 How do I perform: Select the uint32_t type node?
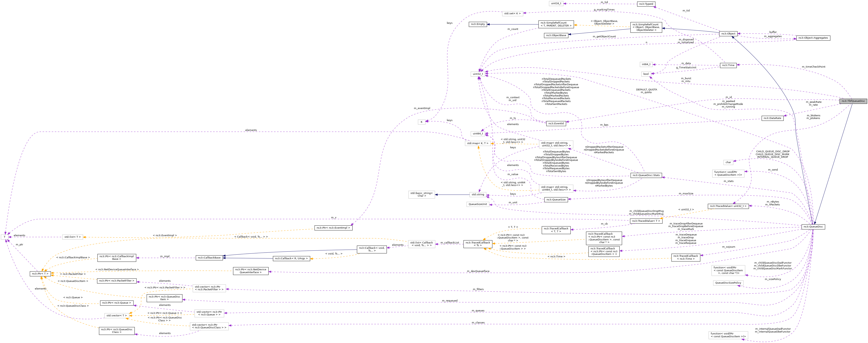click(478, 74)
